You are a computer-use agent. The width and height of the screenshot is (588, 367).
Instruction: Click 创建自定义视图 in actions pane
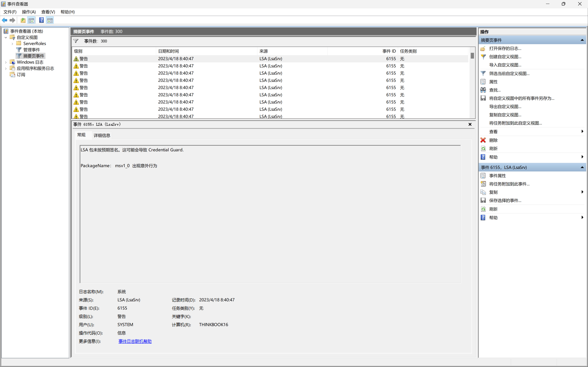click(x=505, y=57)
